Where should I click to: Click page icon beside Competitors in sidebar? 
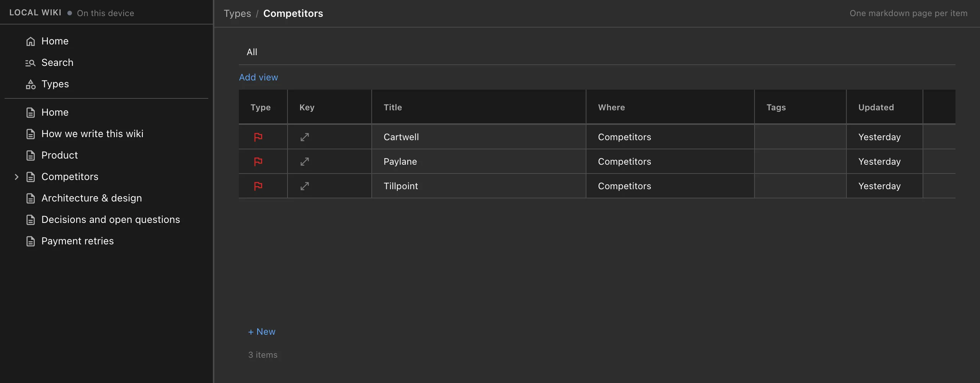31,177
